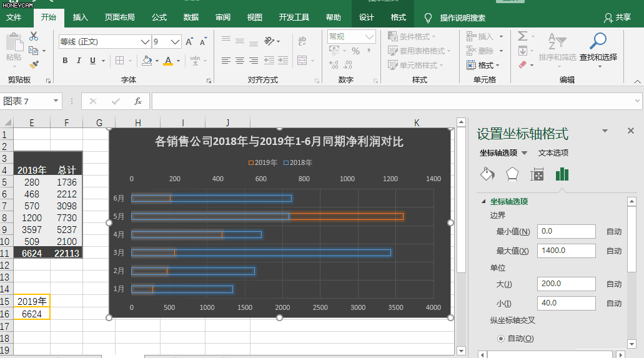The height and width of the screenshot is (358, 644).
Task: Close the 设置坐标轴格式 pane
Action: pyautogui.click(x=631, y=131)
